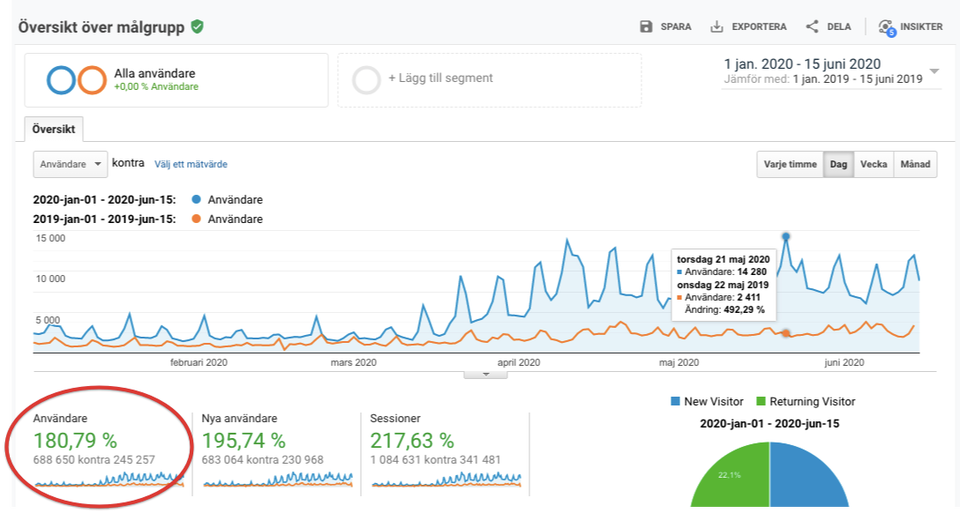Click the april 2020 axis label

click(519, 362)
